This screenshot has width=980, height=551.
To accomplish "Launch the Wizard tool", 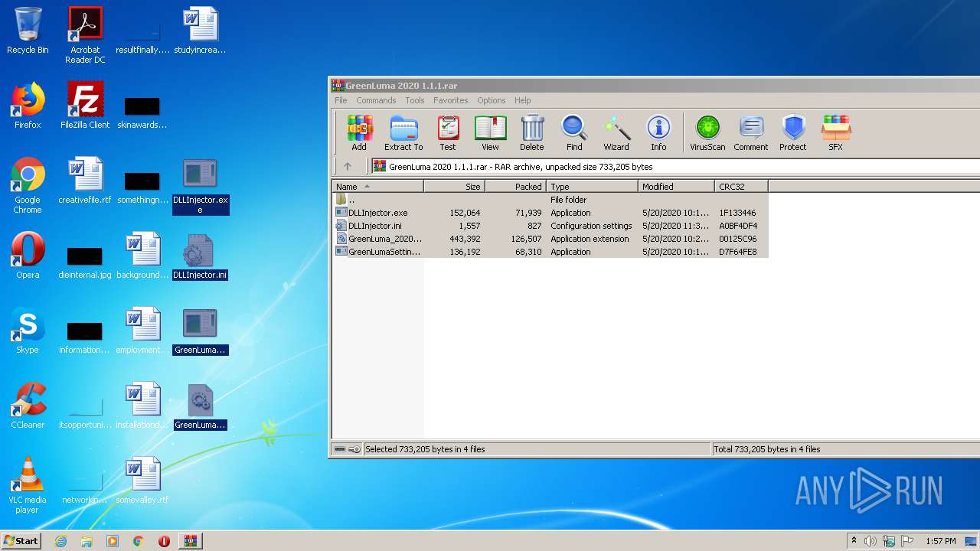I will click(x=616, y=133).
